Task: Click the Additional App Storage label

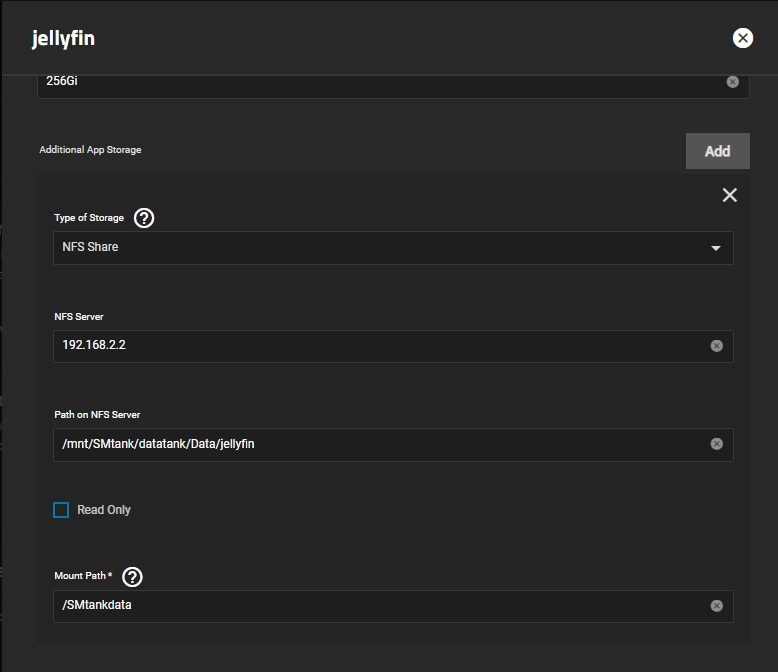Action: coord(90,150)
